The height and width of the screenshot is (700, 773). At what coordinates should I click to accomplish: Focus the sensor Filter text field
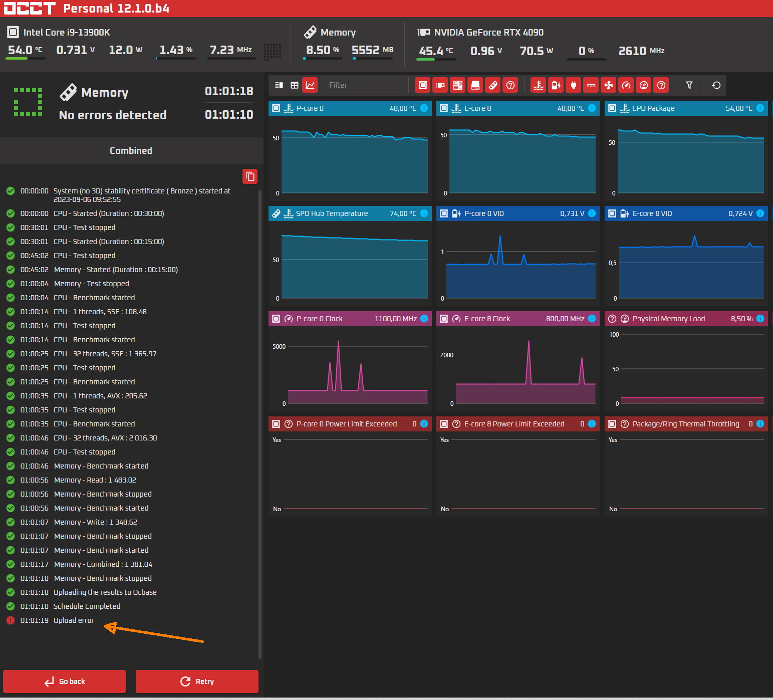tap(365, 85)
